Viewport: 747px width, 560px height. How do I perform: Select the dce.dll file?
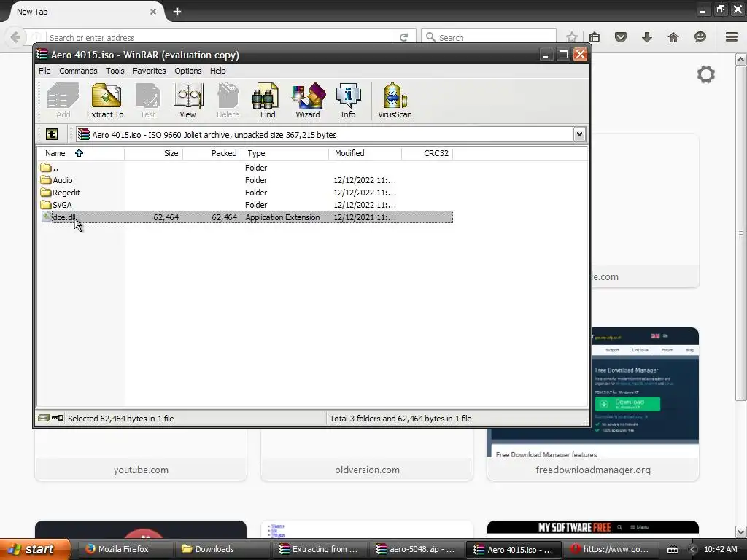tap(245, 217)
